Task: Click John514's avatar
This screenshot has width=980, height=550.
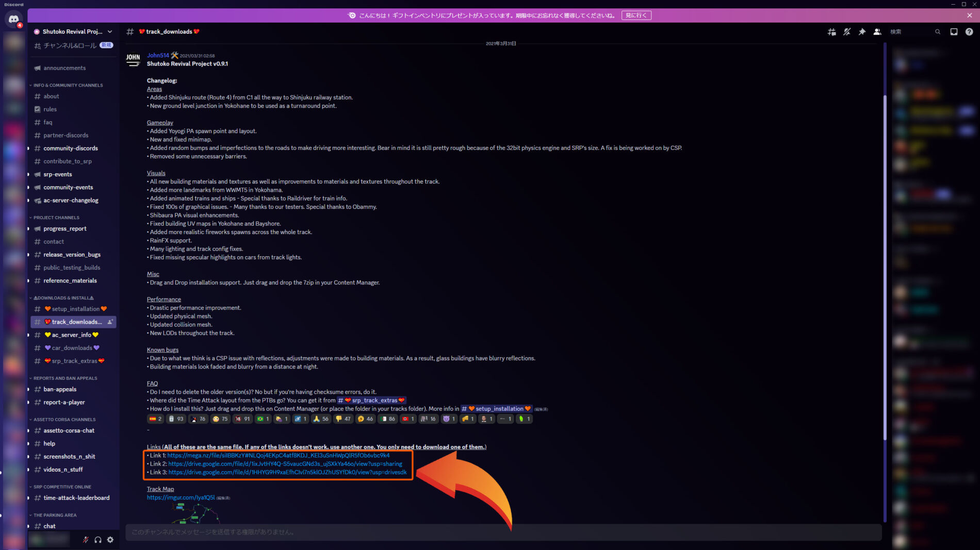Action: [133, 60]
